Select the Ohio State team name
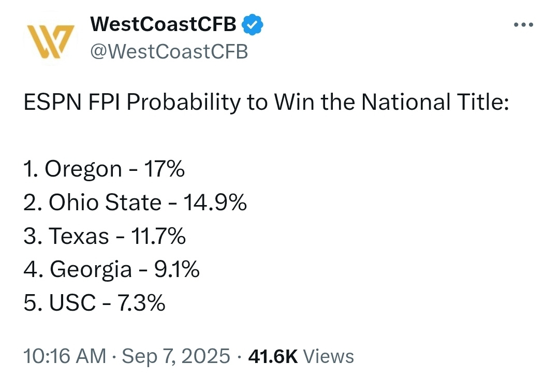This screenshot has height=392, width=559. click(105, 202)
